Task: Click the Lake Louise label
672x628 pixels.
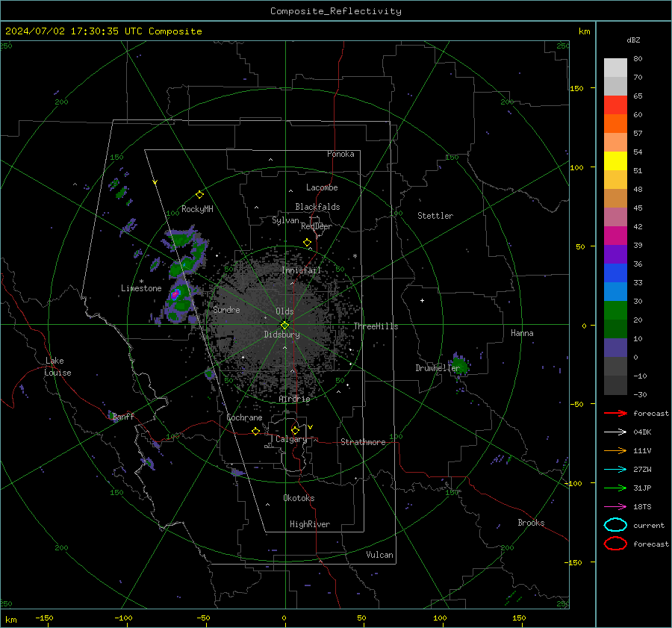Action: (57, 367)
